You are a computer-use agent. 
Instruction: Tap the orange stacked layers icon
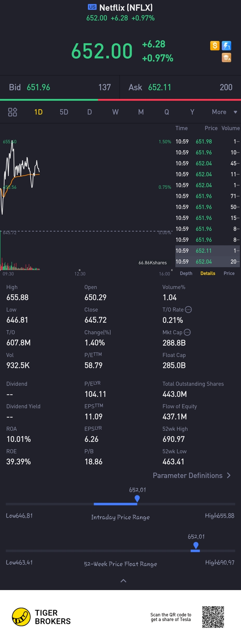point(226,57)
